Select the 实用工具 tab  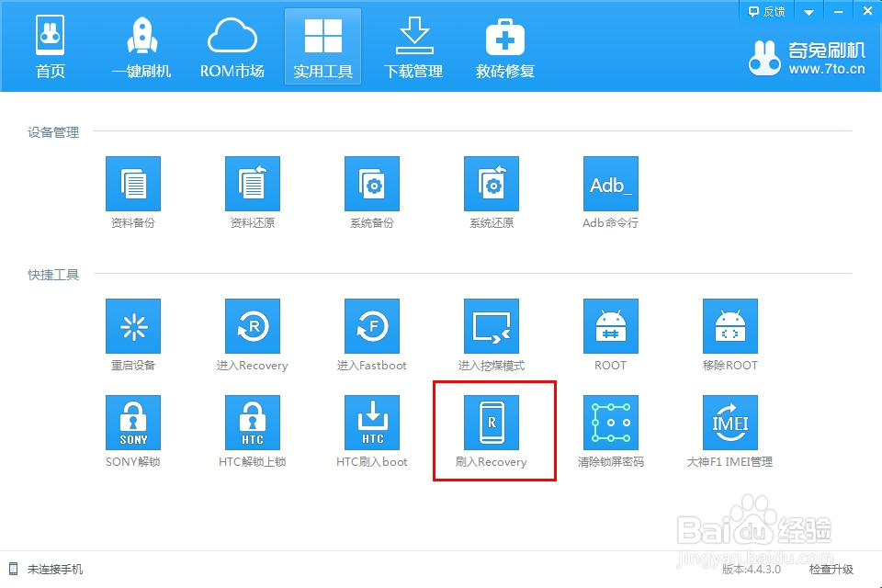322,47
